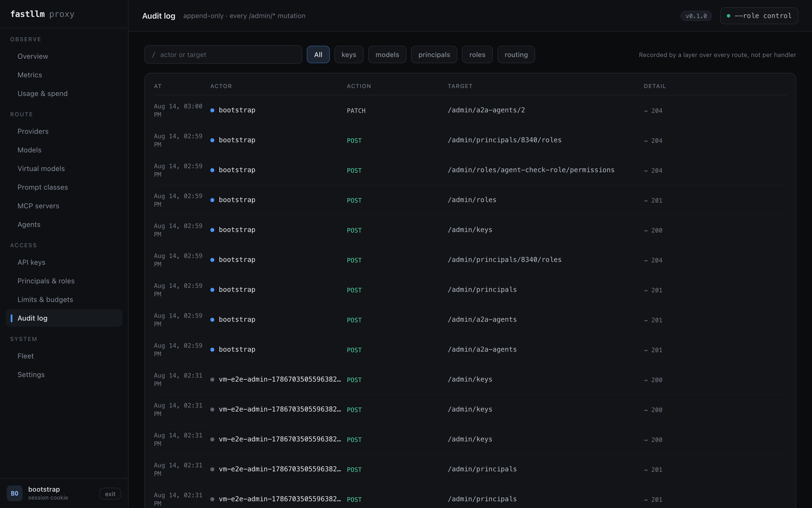The height and width of the screenshot is (508, 812).
Task: Select Audit log in sidebar
Action: click(x=64, y=318)
